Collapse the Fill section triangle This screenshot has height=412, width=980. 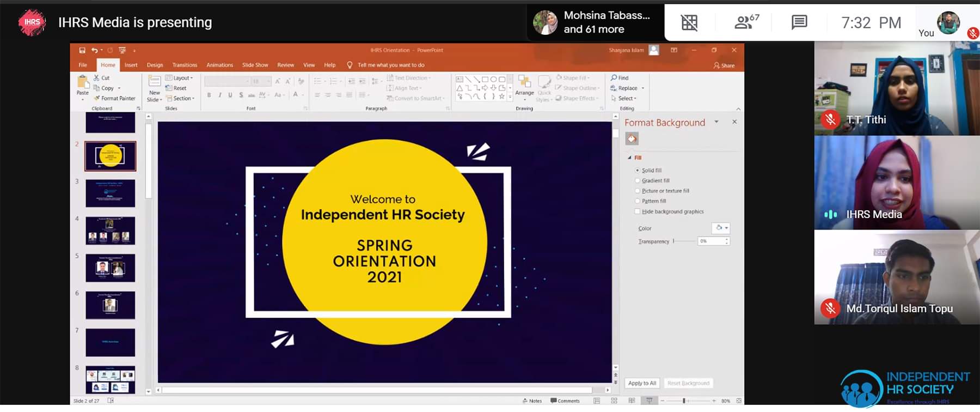pos(630,157)
